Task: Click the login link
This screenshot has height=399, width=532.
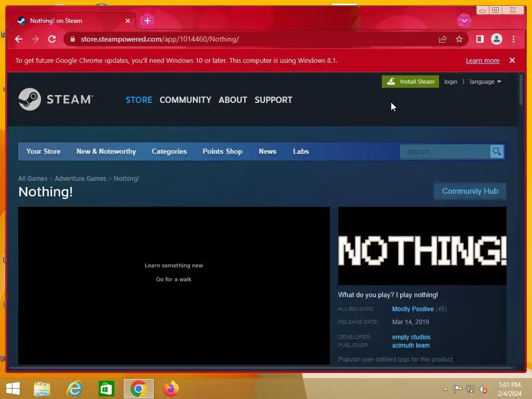Action: point(450,82)
